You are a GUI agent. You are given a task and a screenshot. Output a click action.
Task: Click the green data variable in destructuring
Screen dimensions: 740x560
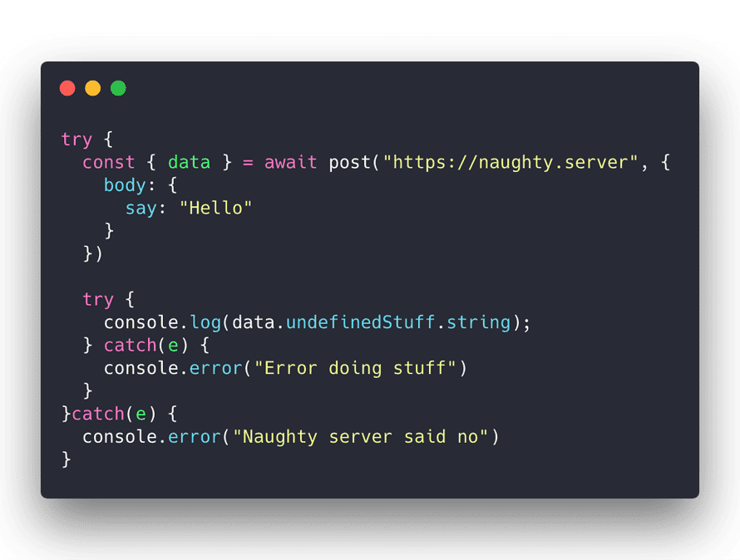190,162
